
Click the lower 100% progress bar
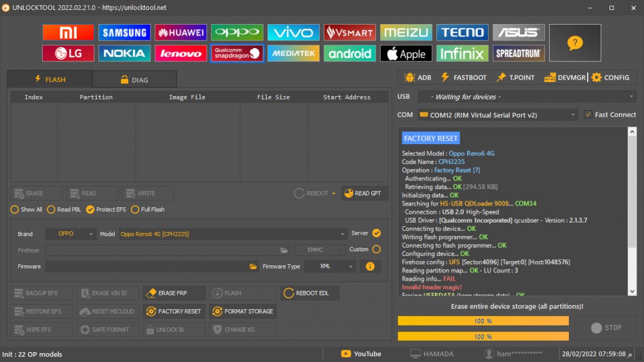coord(484,337)
